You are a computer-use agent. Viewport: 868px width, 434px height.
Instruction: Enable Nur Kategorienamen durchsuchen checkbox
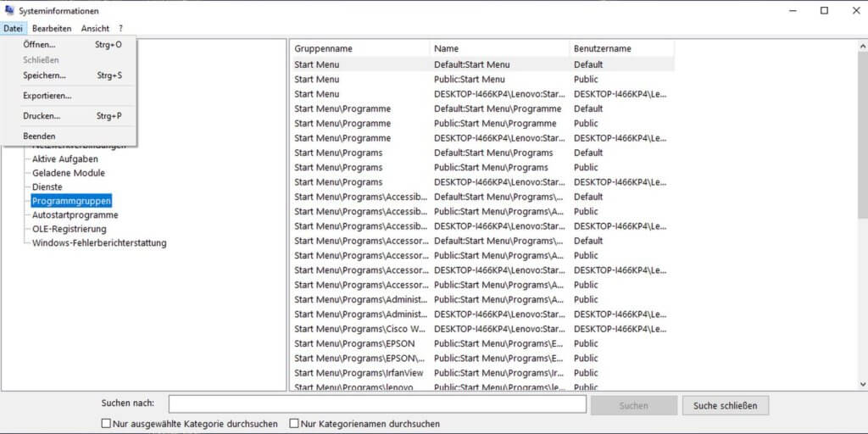294,424
